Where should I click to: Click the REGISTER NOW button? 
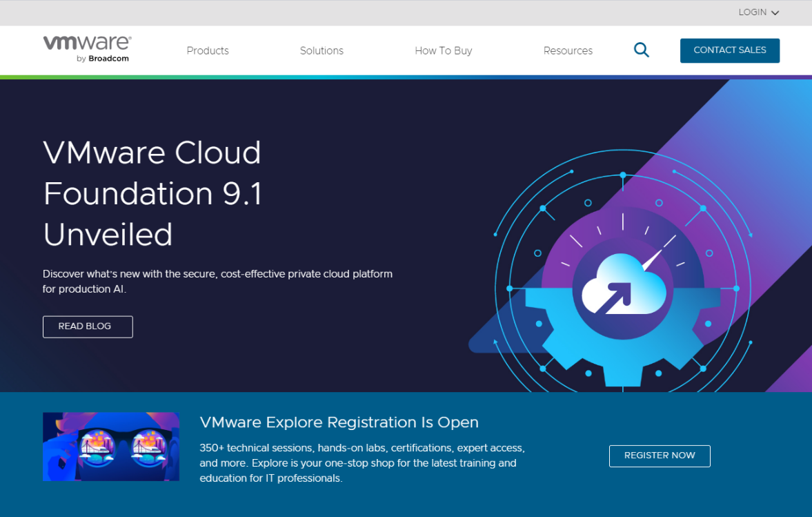click(660, 456)
